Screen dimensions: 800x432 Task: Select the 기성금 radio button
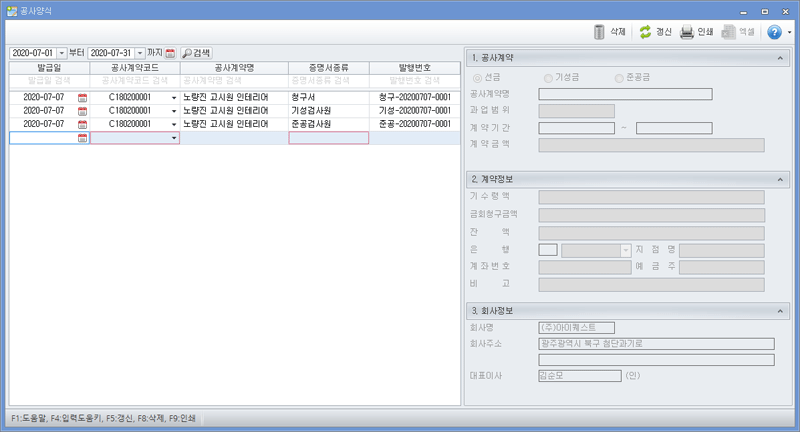click(x=547, y=77)
